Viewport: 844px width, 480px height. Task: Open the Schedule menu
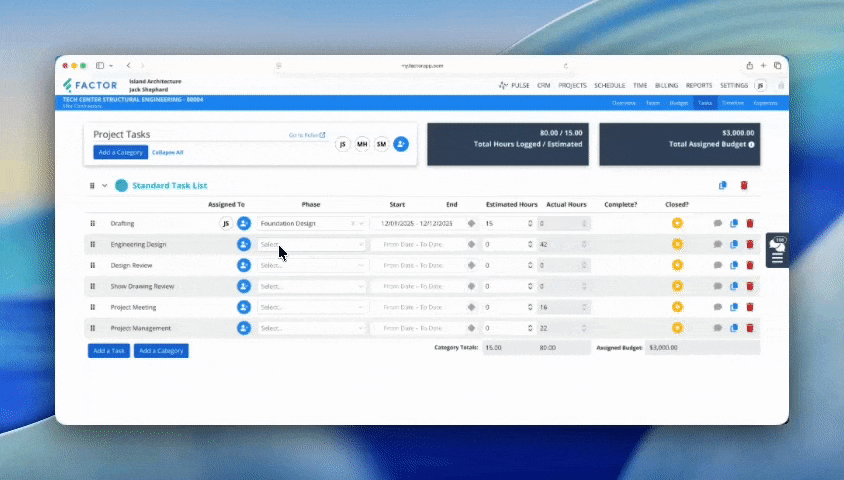coord(609,85)
